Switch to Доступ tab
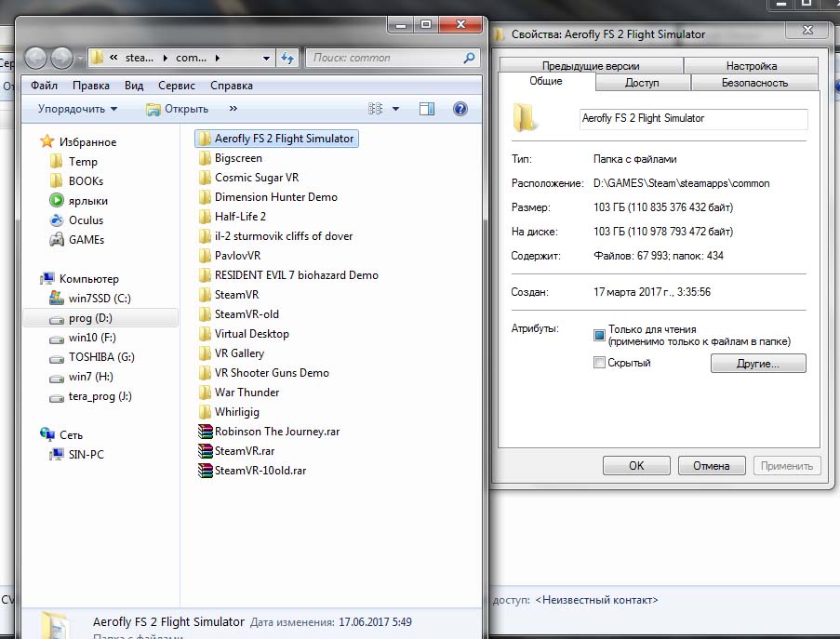Screen dimensions: 840x639 pos(642,83)
